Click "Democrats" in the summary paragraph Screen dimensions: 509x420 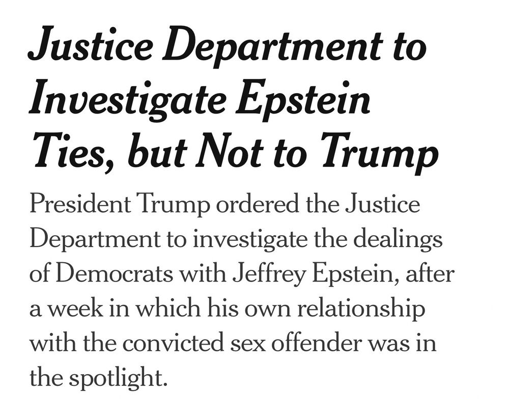click(115, 273)
